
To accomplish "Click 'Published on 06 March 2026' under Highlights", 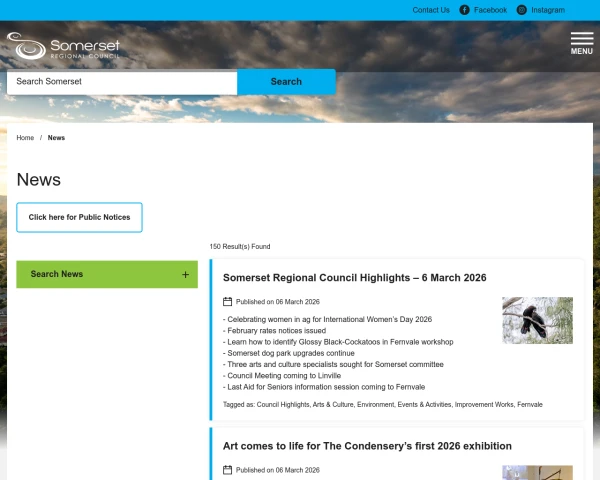I will (x=278, y=302).
